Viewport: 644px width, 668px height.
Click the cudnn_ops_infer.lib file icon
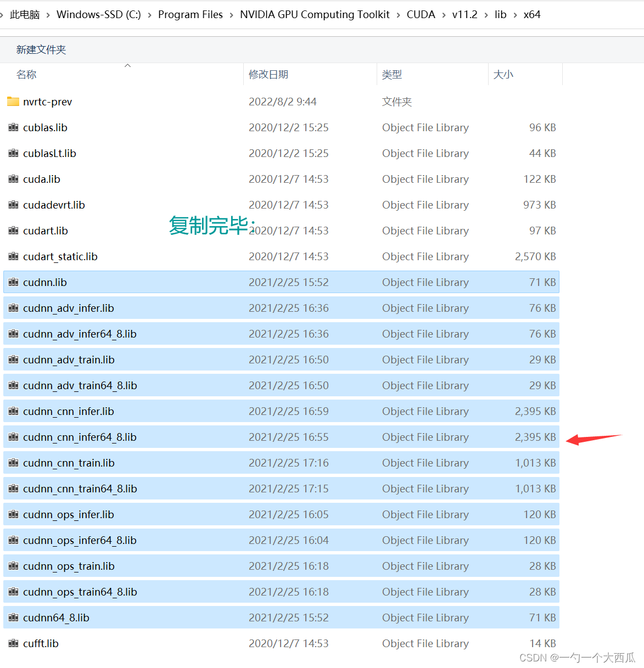tap(14, 514)
